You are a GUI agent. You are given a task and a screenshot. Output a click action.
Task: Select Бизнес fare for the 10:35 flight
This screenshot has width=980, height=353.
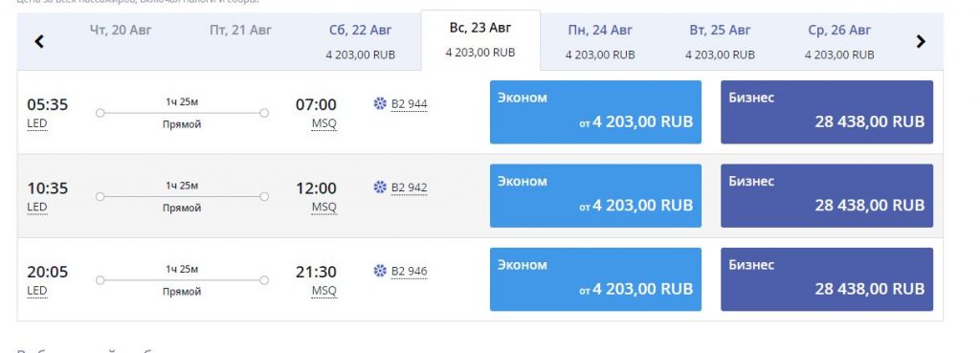click(x=827, y=195)
